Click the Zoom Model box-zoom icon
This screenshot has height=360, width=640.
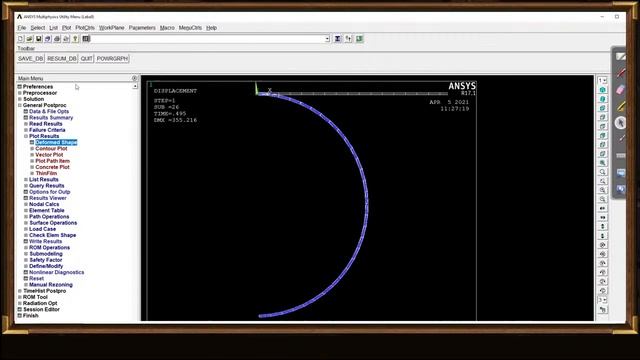coord(602,172)
